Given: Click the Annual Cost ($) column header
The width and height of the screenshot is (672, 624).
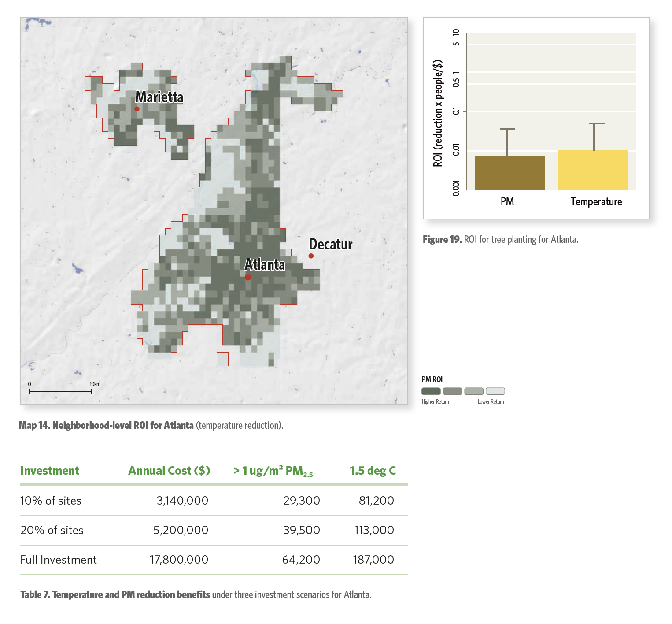Looking at the screenshot, I should point(169,471).
